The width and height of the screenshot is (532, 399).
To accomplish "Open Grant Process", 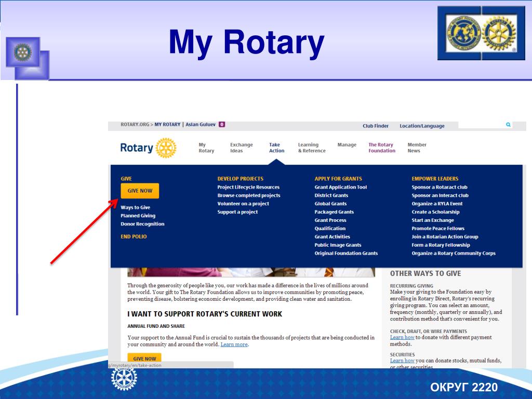I will pos(330,220).
